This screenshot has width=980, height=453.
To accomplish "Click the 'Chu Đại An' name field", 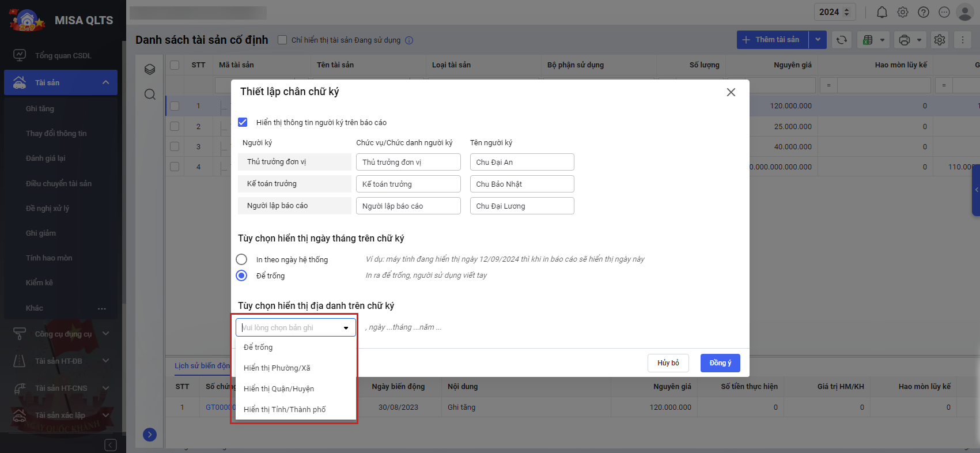I will point(521,162).
